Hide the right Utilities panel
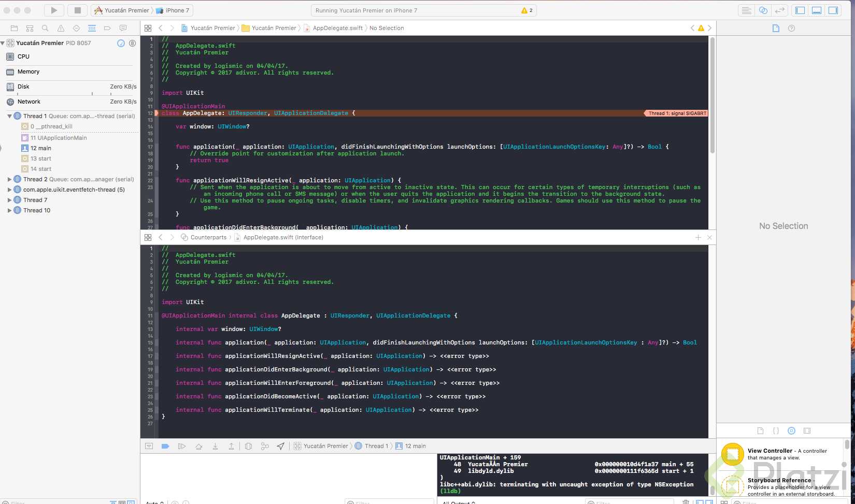Image resolution: width=855 pixels, height=504 pixels. click(833, 10)
